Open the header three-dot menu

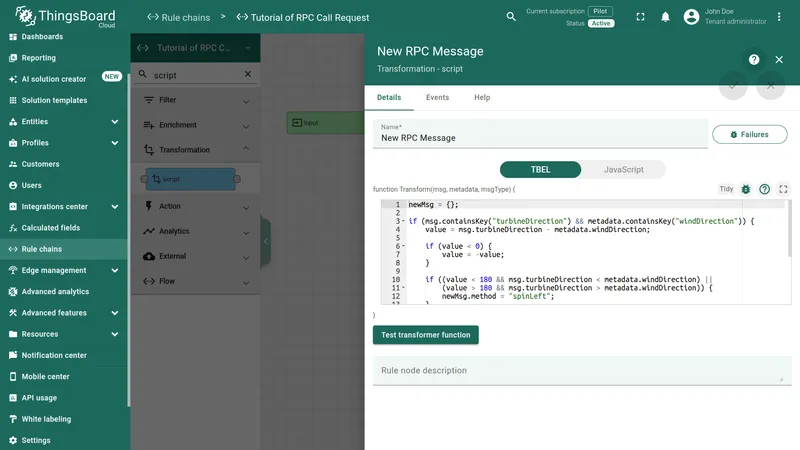pyautogui.click(x=779, y=17)
